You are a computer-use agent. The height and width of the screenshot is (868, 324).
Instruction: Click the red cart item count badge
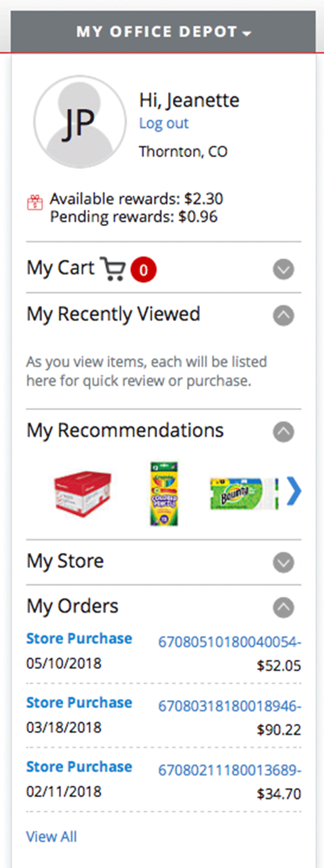click(x=143, y=269)
